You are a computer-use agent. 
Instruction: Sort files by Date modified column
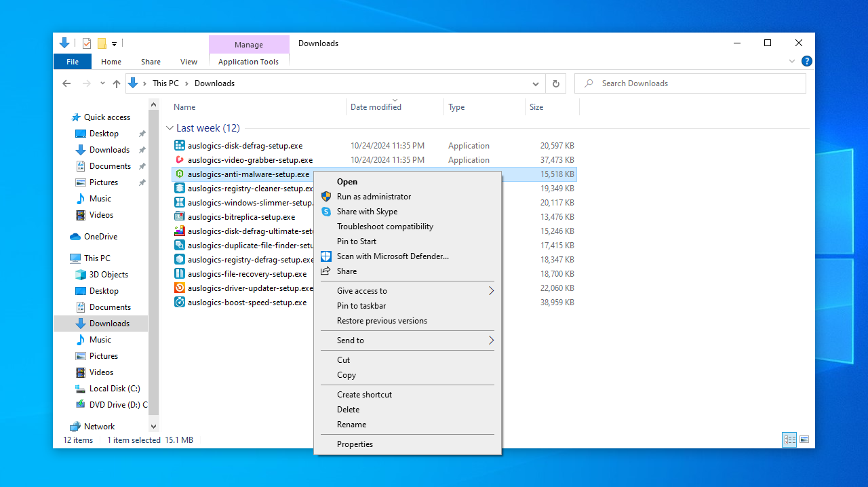[376, 107]
